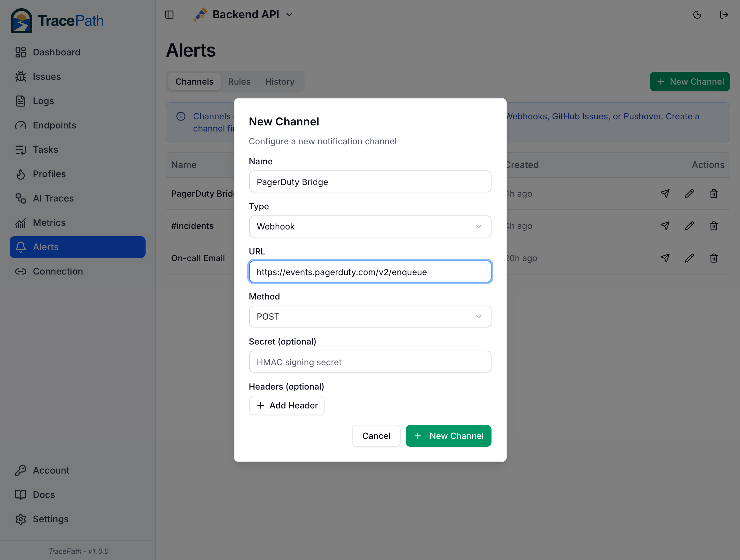
Task: Click the #incidents row name
Action: (x=192, y=226)
